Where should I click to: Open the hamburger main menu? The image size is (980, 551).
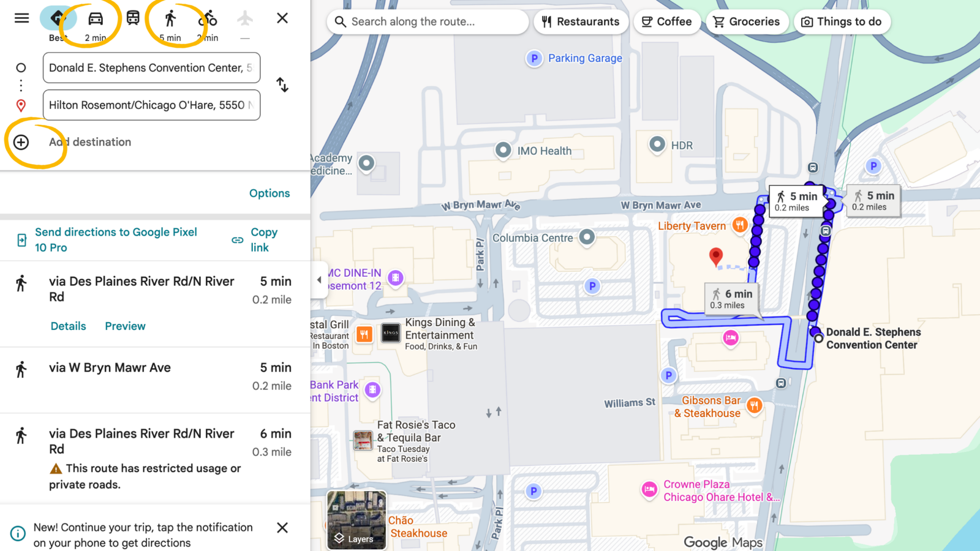pos(21,18)
